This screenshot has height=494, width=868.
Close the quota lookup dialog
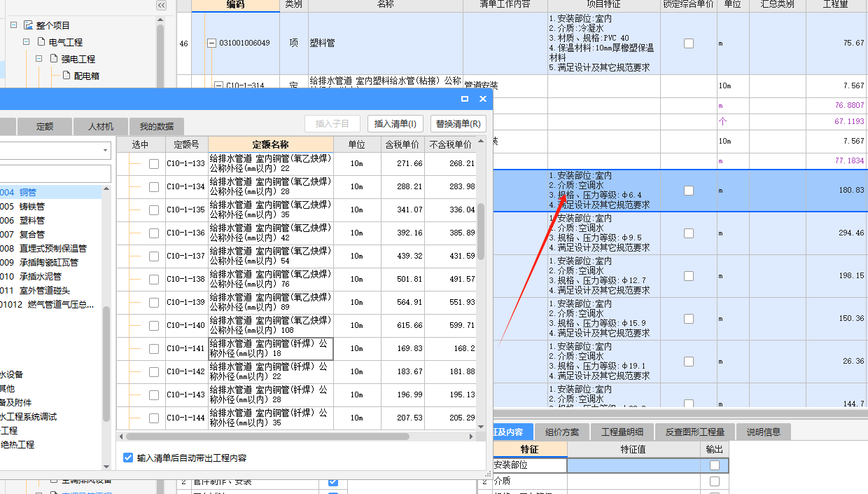coord(482,99)
